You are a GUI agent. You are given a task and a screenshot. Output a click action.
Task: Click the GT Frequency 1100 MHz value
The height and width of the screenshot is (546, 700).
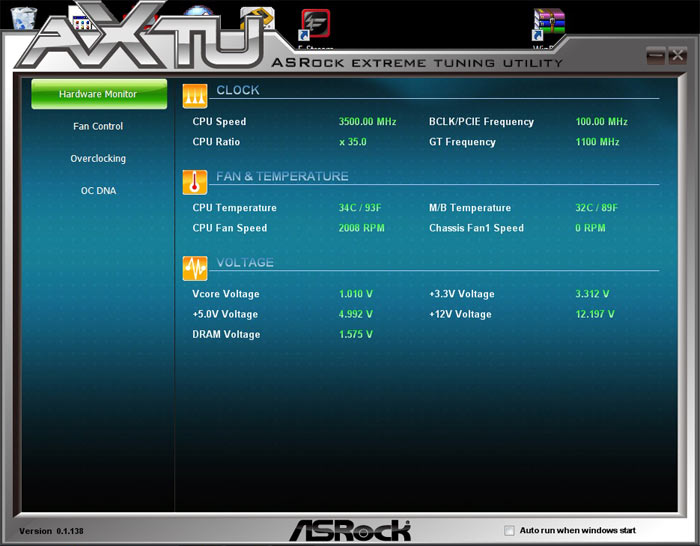pos(597,142)
